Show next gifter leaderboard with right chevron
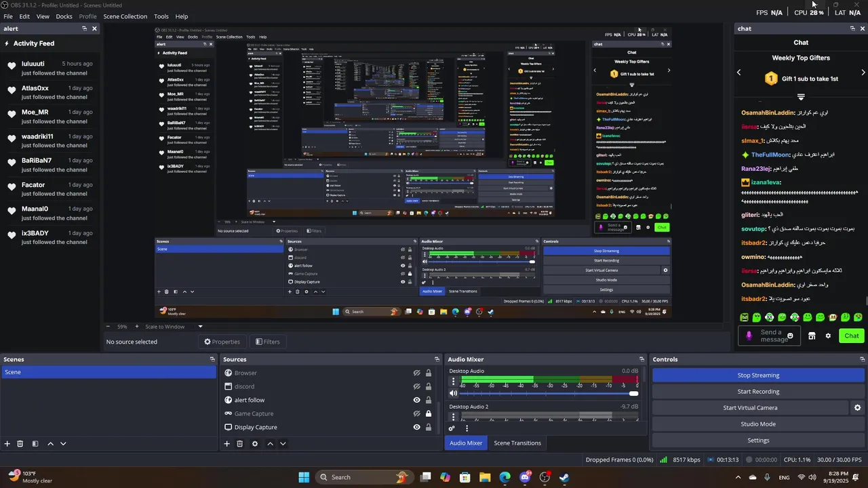Screen dimensions: 868x488 pos(863,73)
